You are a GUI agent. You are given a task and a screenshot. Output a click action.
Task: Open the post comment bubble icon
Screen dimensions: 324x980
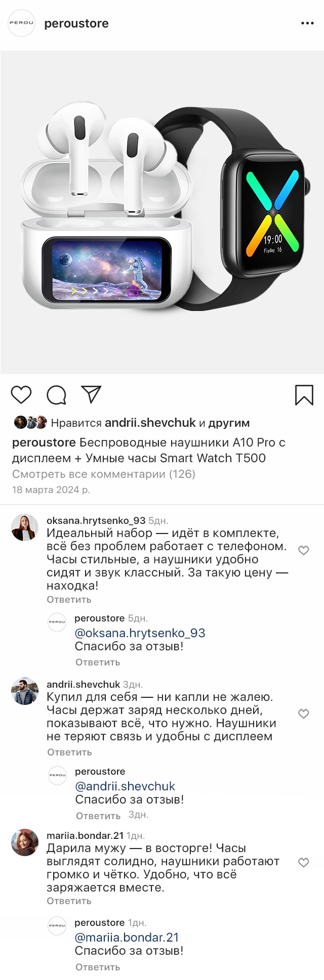(56, 395)
